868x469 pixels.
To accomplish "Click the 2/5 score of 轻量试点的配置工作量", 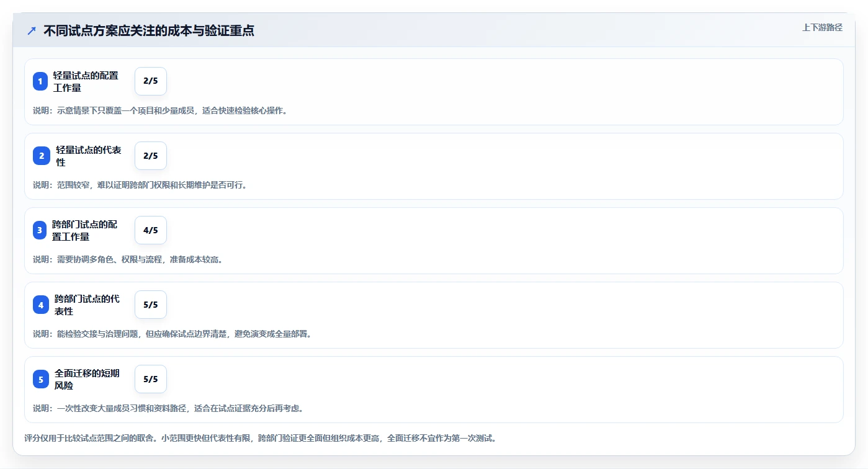I will pos(151,81).
